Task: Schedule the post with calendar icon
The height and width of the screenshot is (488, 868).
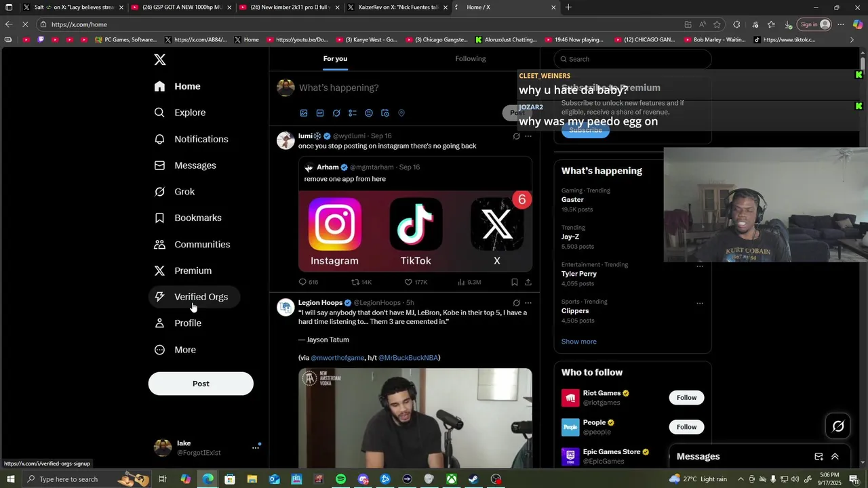Action: coord(385,113)
